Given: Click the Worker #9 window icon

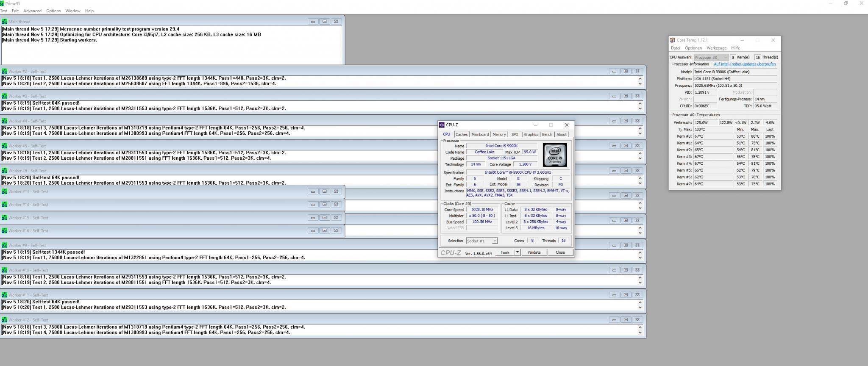Looking at the screenshot, I should (x=4, y=245).
